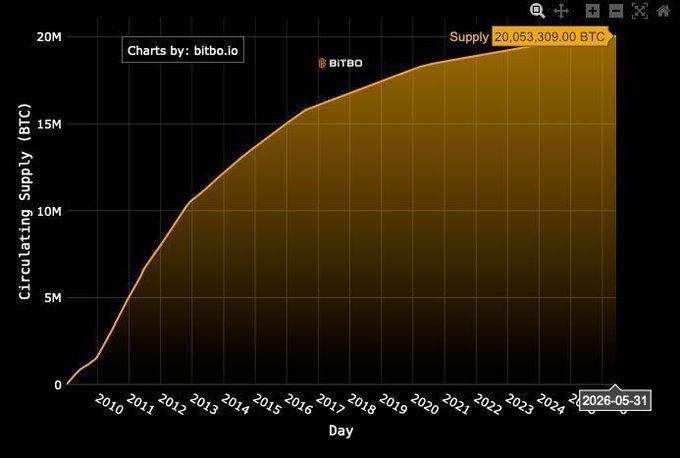The width and height of the screenshot is (680, 458).
Task: Click the 2017 x-axis tick label
Action: click(x=330, y=404)
